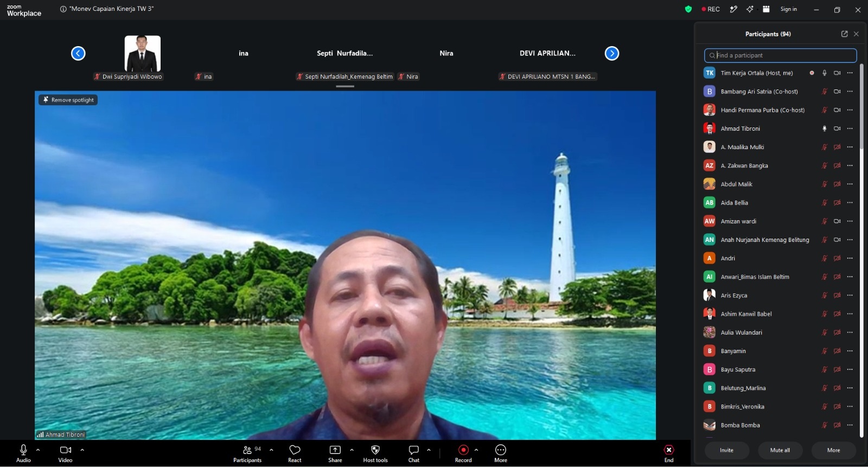Expand audio options arrow next to Audio
The image size is (868, 467).
coord(38,450)
